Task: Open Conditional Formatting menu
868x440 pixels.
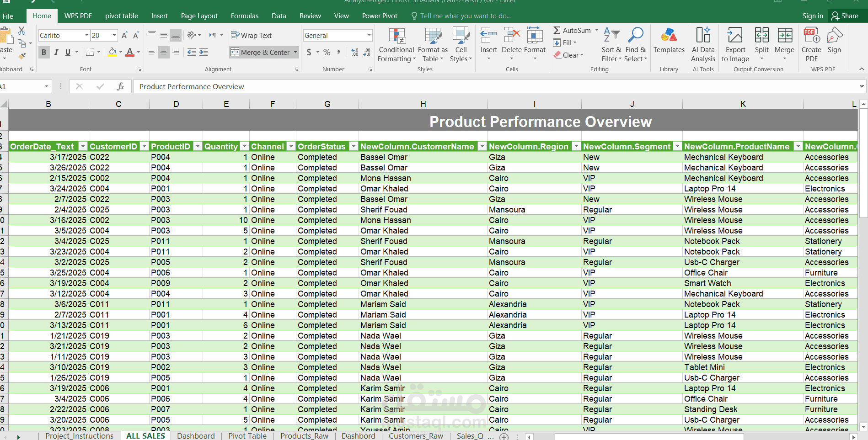Action: (x=396, y=45)
